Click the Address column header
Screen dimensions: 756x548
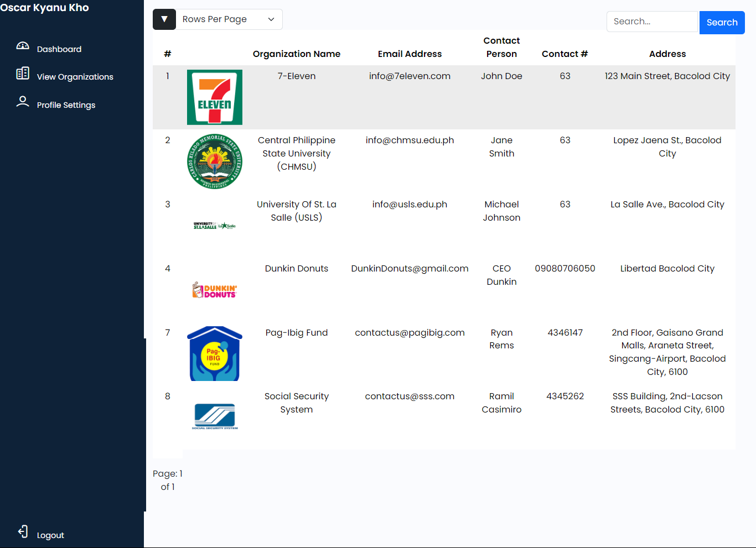(667, 54)
